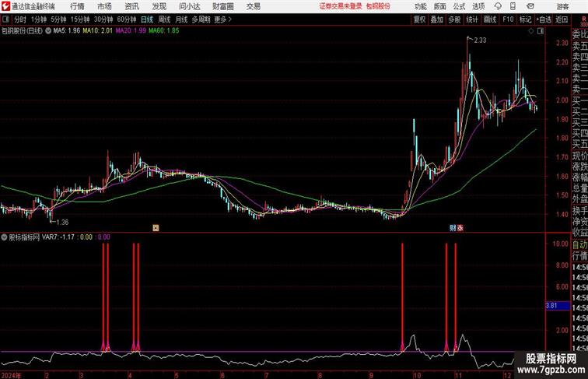Click the 多股 toolbar button
This screenshot has width=588, height=379.
point(454,19)
